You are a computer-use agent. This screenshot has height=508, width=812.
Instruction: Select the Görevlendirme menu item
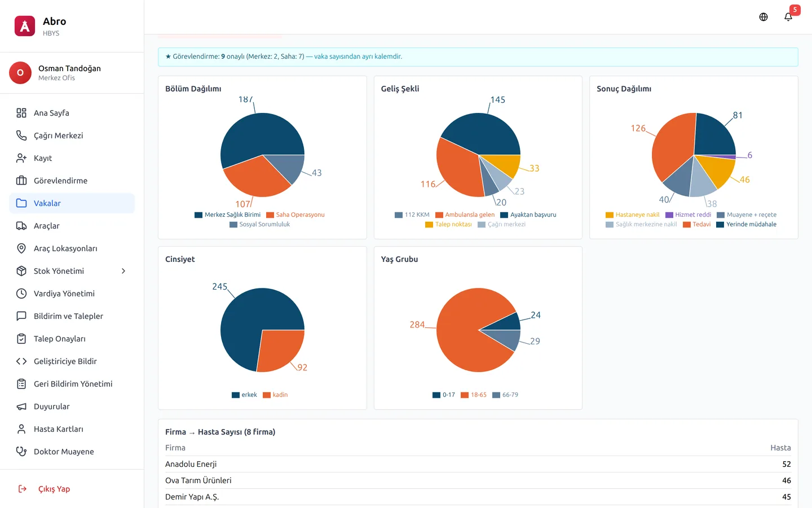(x=72, y=181)
